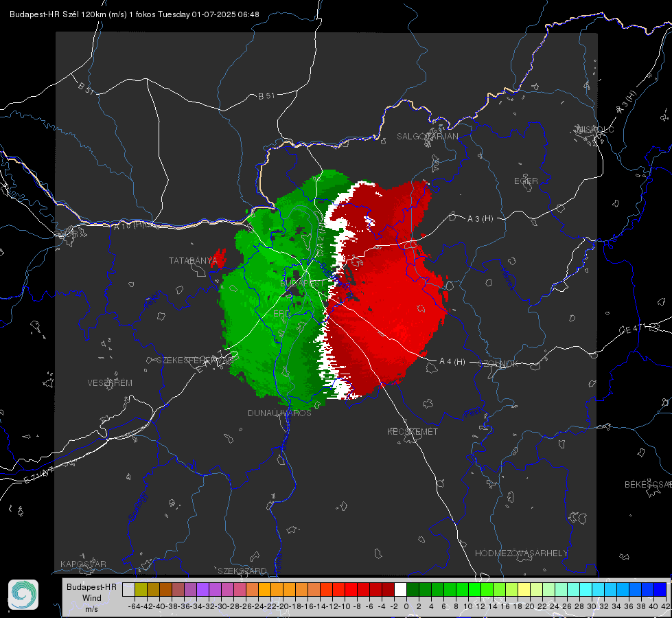672x618 pixels.
Task: Click the blue 'Heves' county label
Action: point(508,279)
